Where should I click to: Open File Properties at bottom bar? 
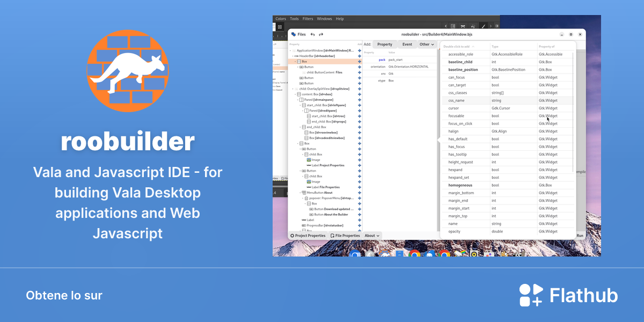(345, 236)
